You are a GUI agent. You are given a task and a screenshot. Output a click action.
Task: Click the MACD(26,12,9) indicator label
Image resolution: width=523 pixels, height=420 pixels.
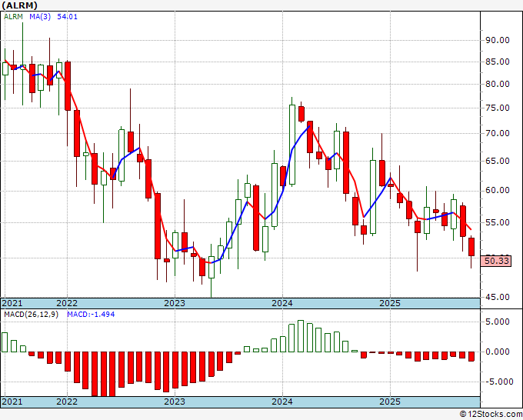click(31, 315)
